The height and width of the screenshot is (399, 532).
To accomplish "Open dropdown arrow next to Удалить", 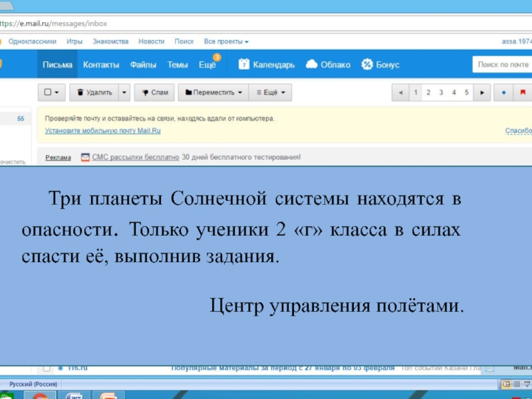I will coord(124,92).
